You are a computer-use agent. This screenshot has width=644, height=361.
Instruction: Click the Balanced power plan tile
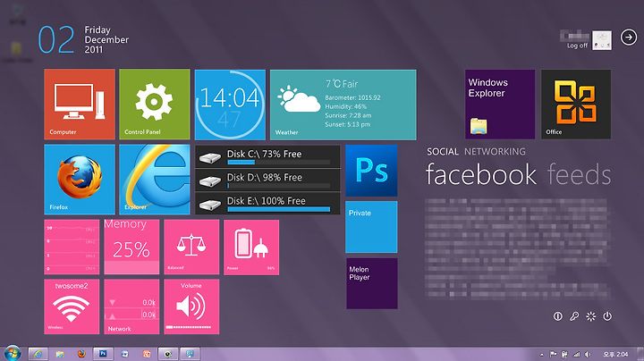coord(191,247)
